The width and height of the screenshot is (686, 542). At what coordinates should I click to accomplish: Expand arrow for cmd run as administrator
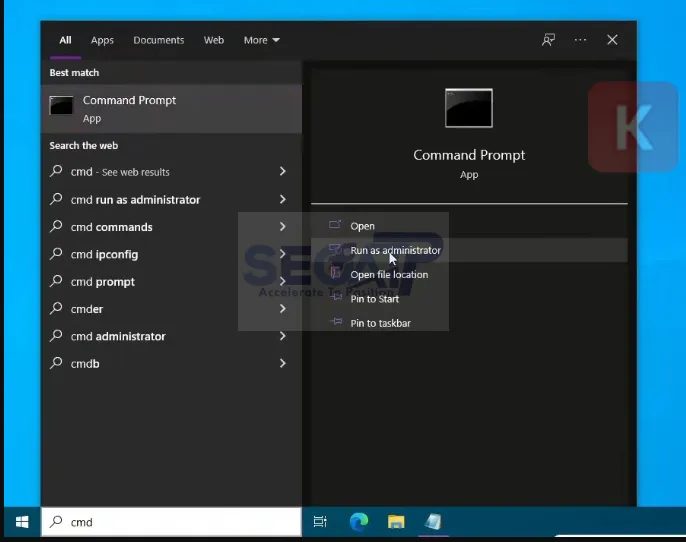click(283, 199)
